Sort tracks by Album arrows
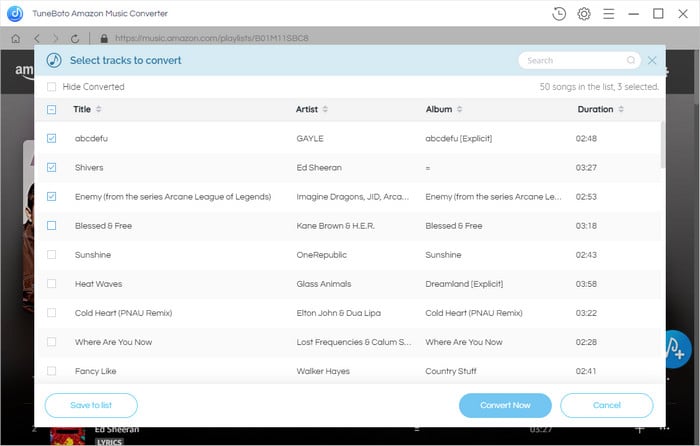Image resolution: width=700 pixels, height=446 pixels. [x=459, y=109]
